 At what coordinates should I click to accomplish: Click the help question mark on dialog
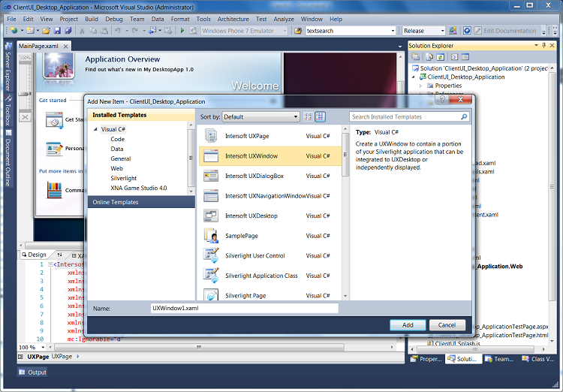point(443,99)
